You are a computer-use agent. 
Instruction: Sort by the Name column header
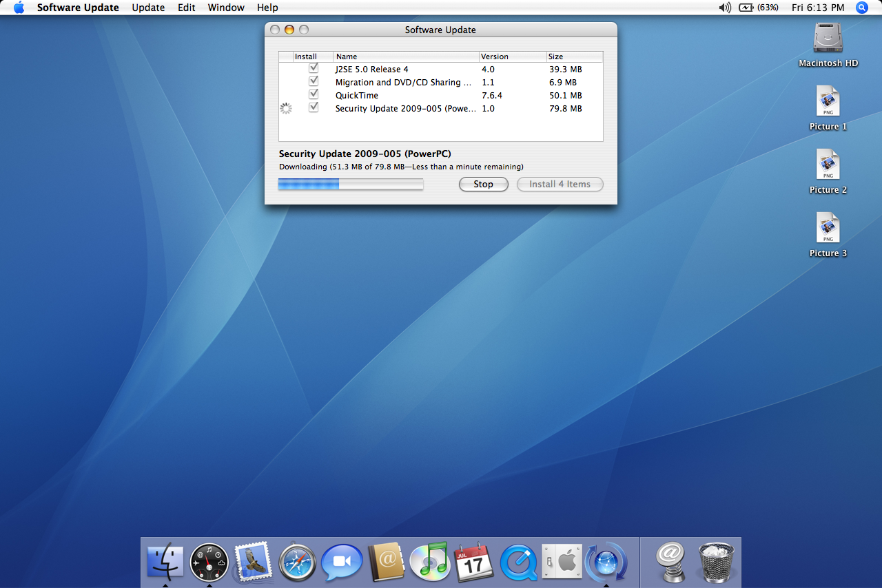[x=406, y=56]
